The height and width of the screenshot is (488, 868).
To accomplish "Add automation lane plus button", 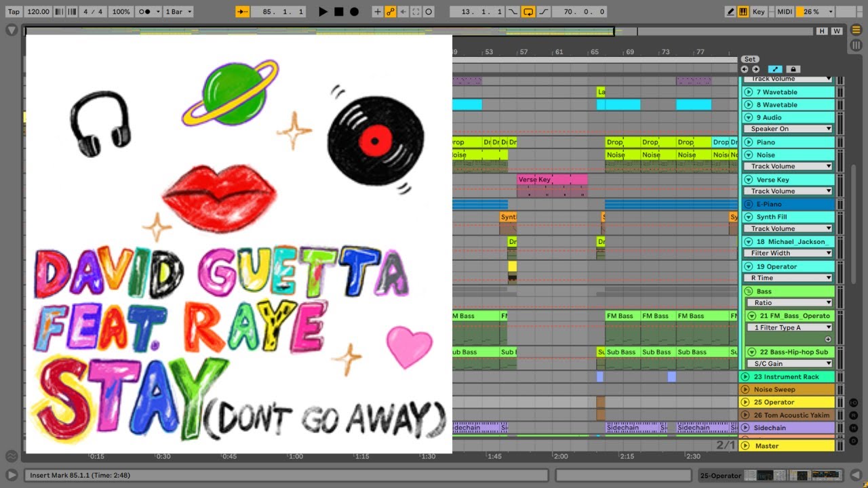I will 828,339.
